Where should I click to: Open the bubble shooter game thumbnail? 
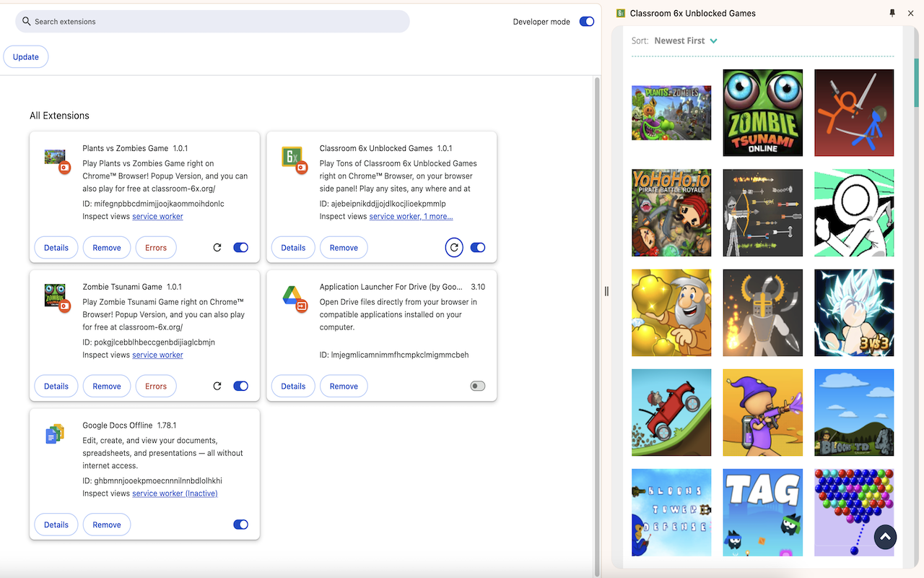pyautogui.click(x=854, y=512)
